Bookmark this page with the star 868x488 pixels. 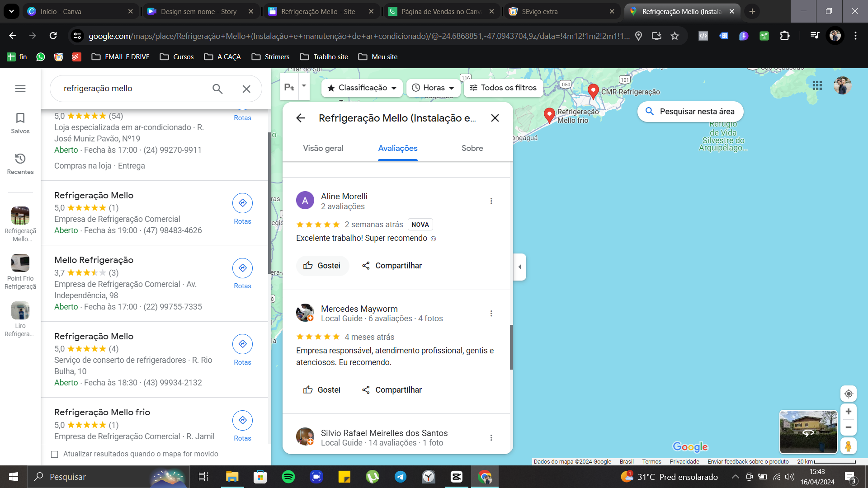pos(675,36)
